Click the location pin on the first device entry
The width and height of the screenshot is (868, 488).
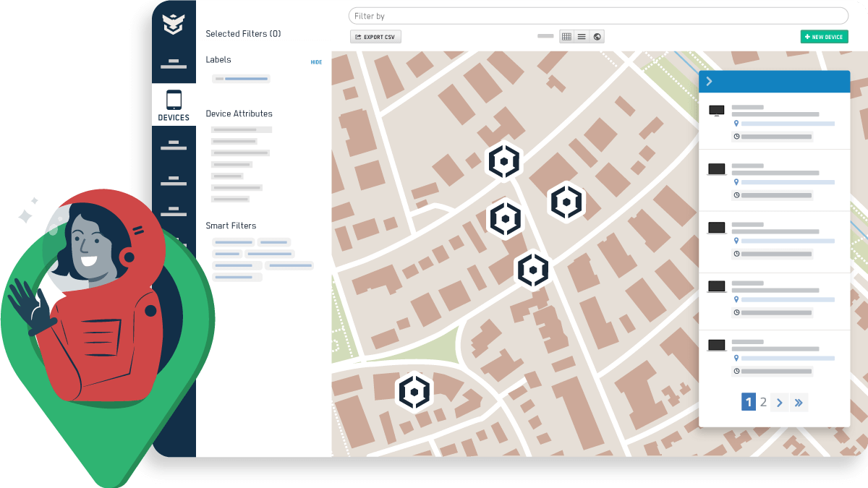736,123
